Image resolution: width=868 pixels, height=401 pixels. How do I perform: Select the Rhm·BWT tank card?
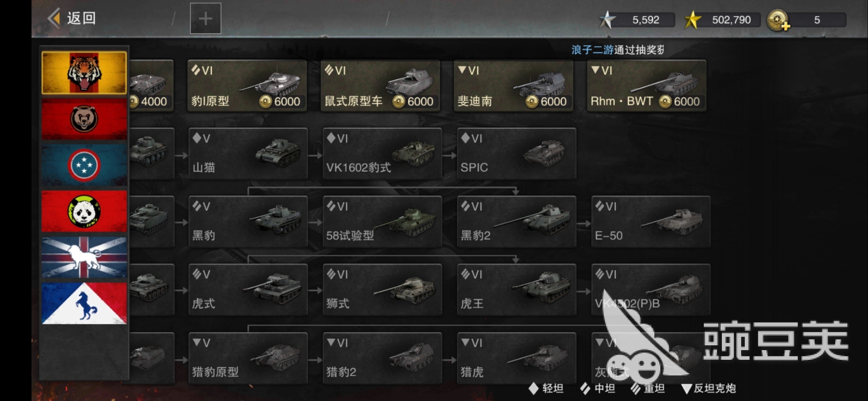[x=647, y=86]
